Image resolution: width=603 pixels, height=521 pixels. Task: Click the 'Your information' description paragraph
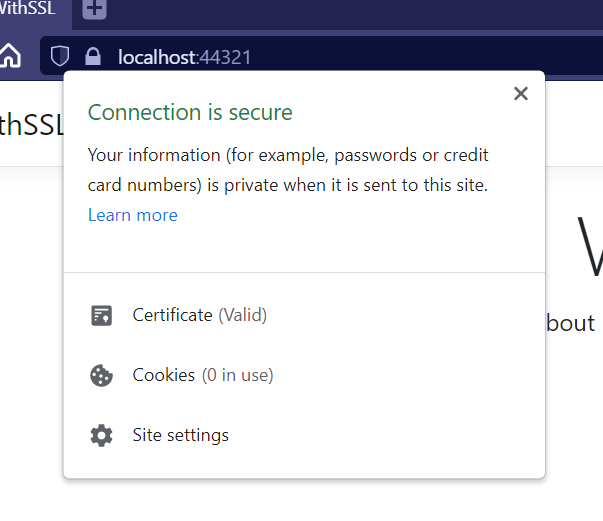[x=288, y=170]
